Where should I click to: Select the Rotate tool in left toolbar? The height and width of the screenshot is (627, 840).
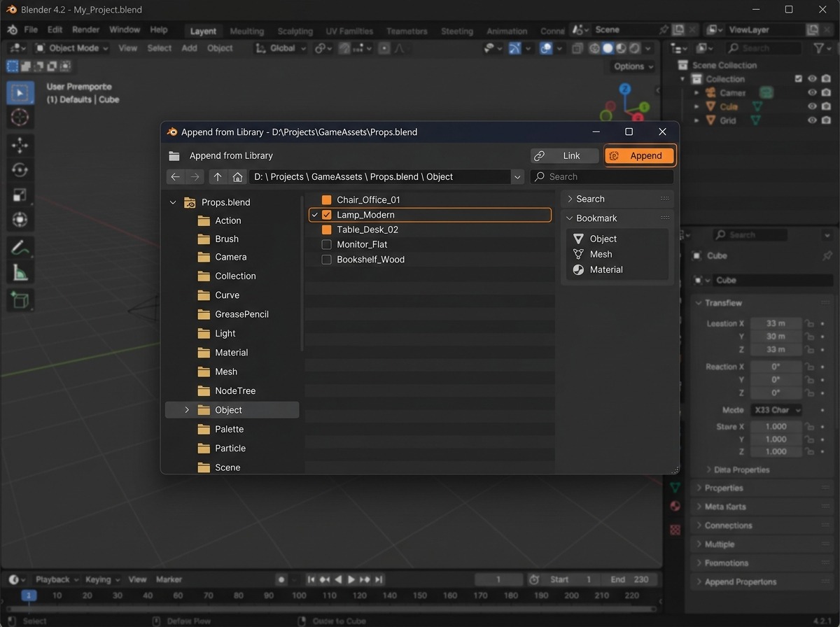(x=20, y=170)
